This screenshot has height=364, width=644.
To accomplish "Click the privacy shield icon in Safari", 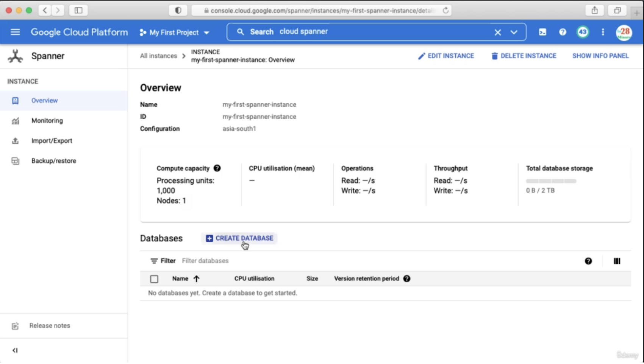I will (178, 10).
